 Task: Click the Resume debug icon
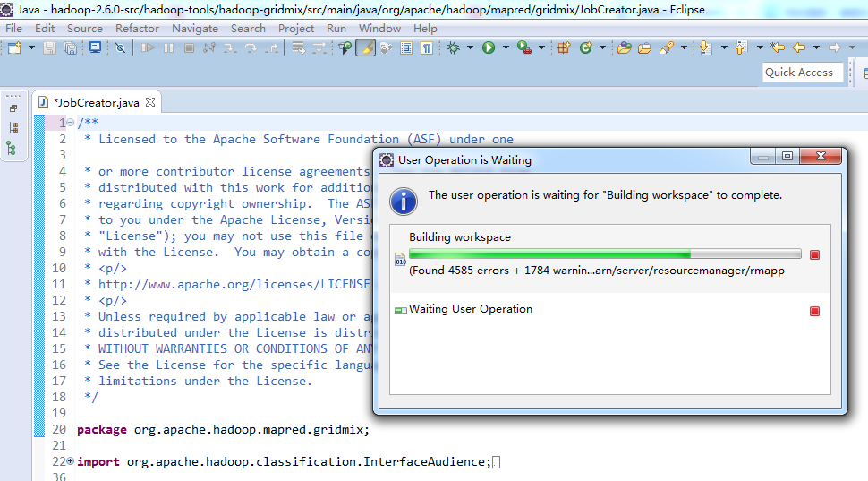click(x=148, y=48)
